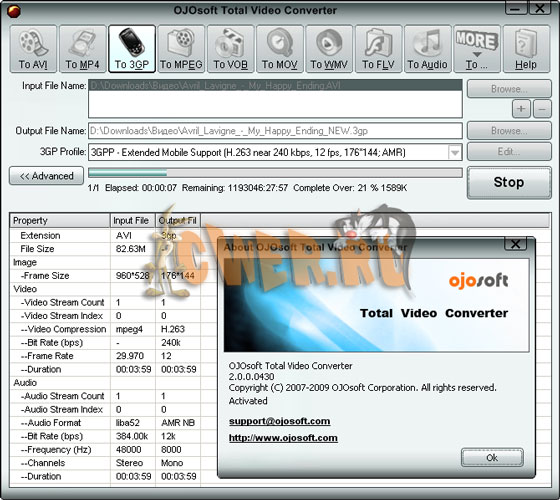Select the To VOB disc icon
560x500 pixels.
click(230, 49)
